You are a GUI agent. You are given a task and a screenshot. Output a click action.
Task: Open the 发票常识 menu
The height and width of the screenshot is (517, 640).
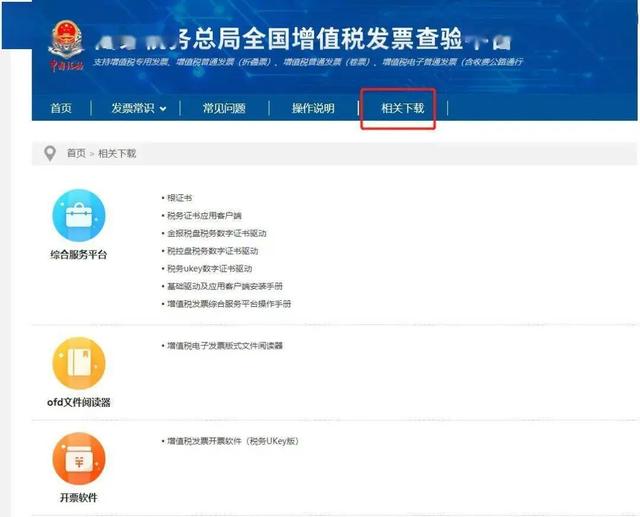pyautogui.click(x=133, y=108)
